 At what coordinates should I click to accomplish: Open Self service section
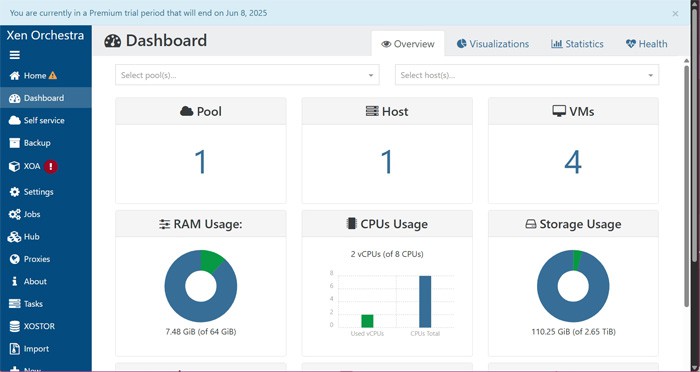[x=46, y=121]
